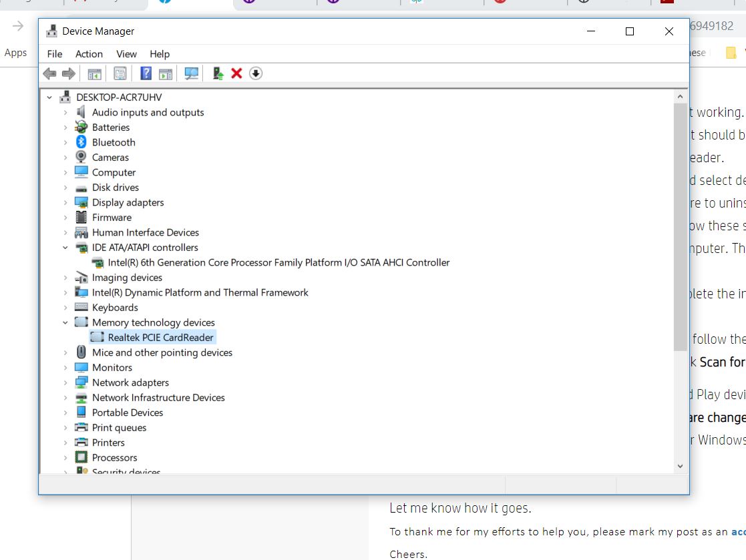
Task: Disable the selected device with the down-arrow icon
Action: 255,73
